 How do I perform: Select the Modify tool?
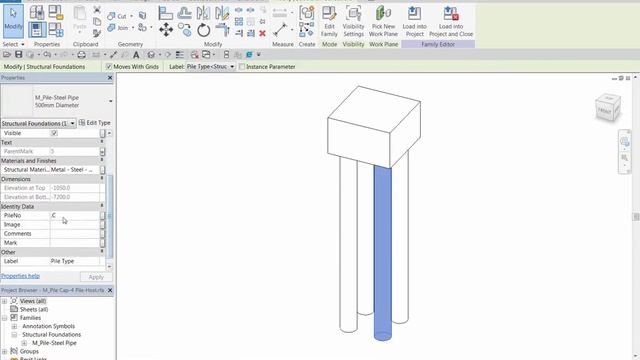point(13,20)
